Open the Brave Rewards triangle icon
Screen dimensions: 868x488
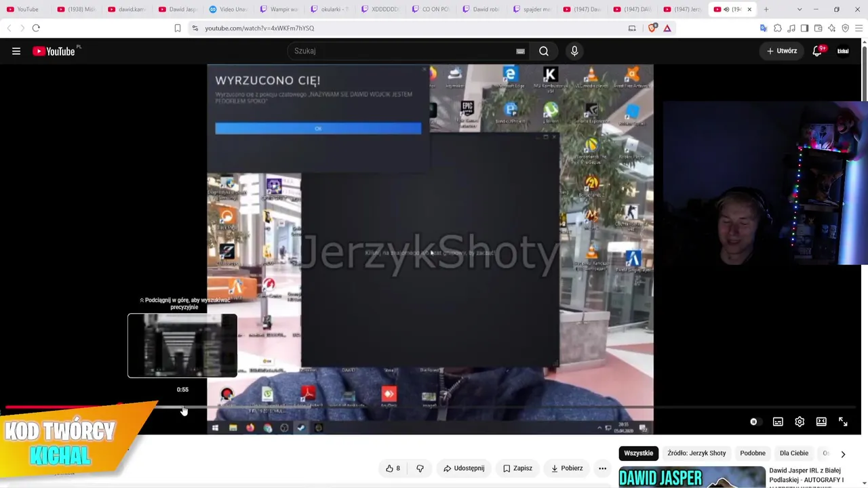(667, 28)
